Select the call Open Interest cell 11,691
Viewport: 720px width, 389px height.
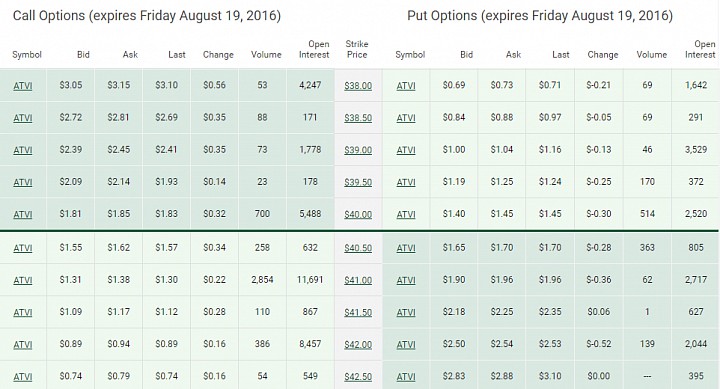point(310,279)
